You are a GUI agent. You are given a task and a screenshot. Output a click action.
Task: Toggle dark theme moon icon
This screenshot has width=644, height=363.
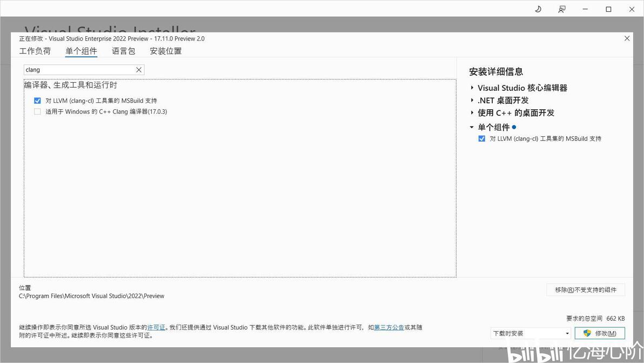pos(538,9)
